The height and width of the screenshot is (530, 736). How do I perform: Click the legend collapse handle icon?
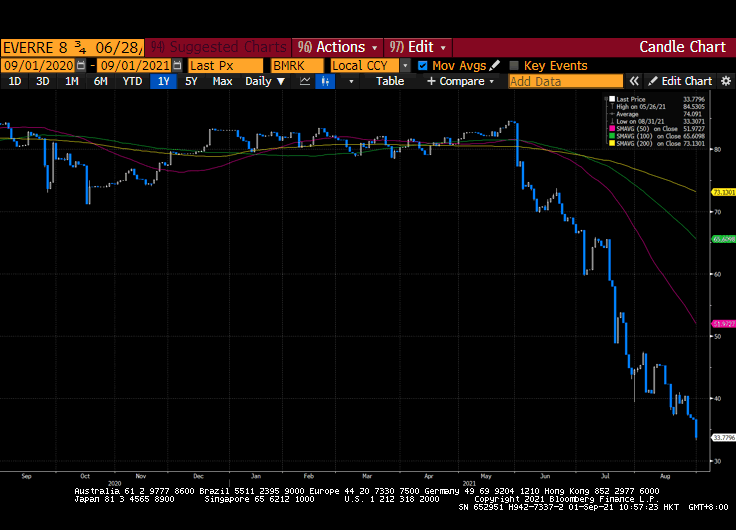click(x=606, y=99)
